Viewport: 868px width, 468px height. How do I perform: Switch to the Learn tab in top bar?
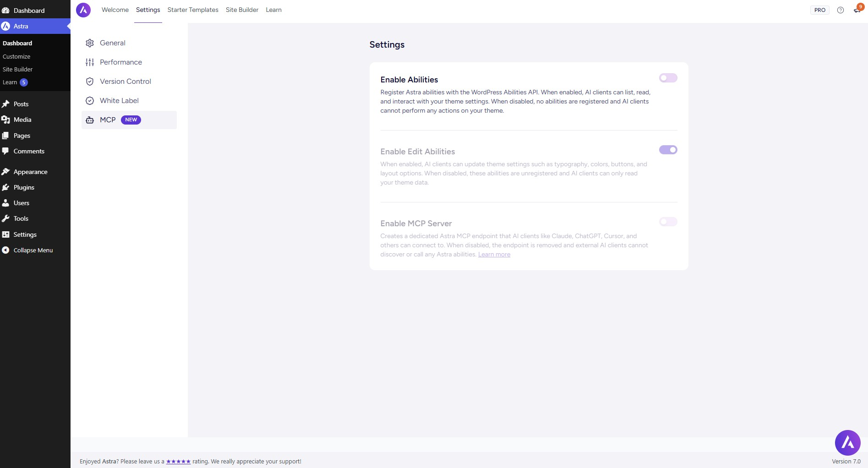tap(273, 10)
